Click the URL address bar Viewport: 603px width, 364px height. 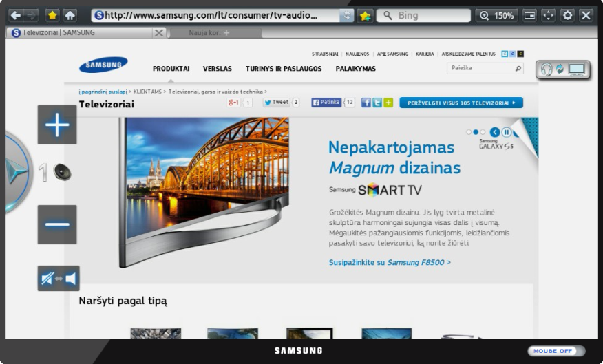tap(215, 15)
